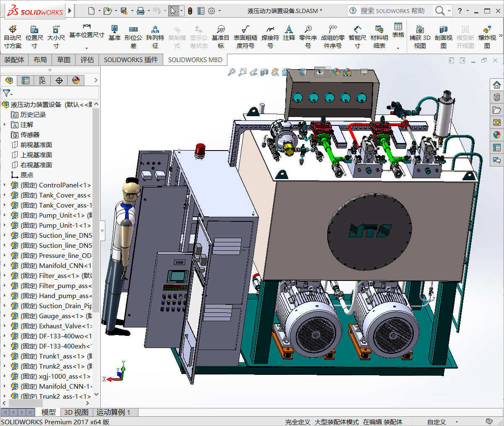Expand the ControlPanel<1> tree node
The height and width of the screenshot is (426, 504).
pos(5,185)
